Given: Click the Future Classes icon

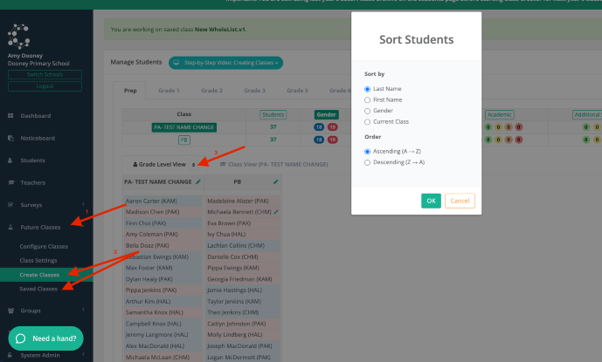Looking at the screenshot, I should click(x=10, y=227).
